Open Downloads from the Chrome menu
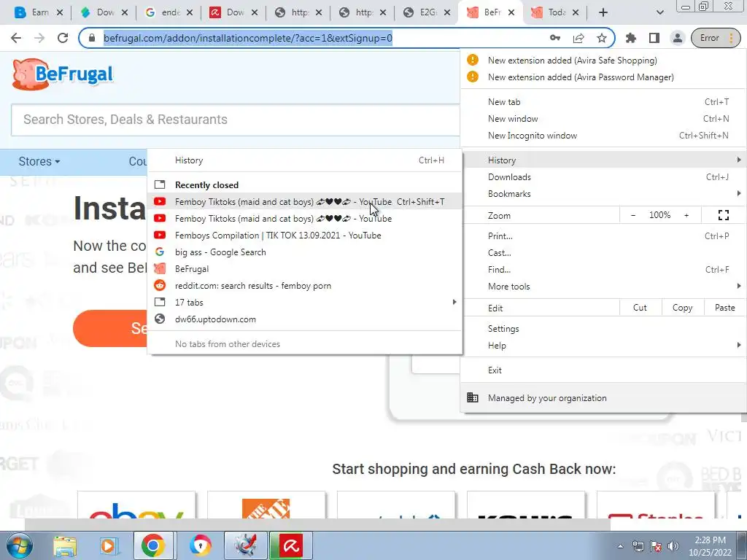 (x=603, y=176)
